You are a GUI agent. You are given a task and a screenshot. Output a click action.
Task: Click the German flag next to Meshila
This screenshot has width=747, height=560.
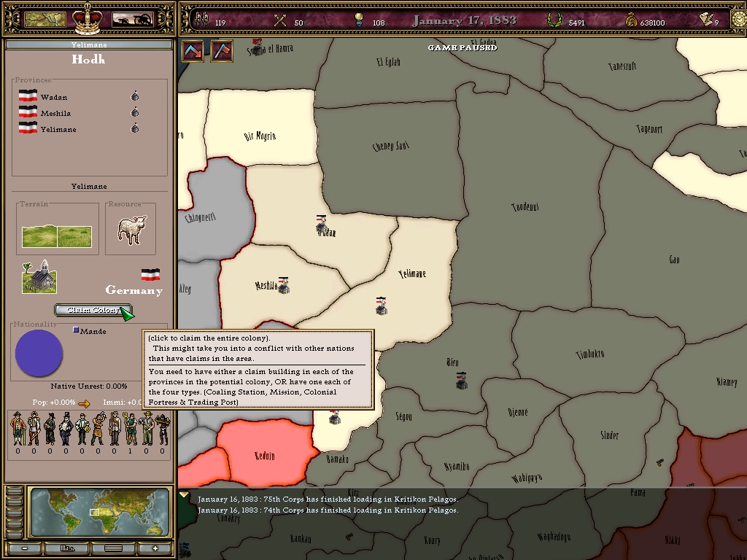[28, 112]
